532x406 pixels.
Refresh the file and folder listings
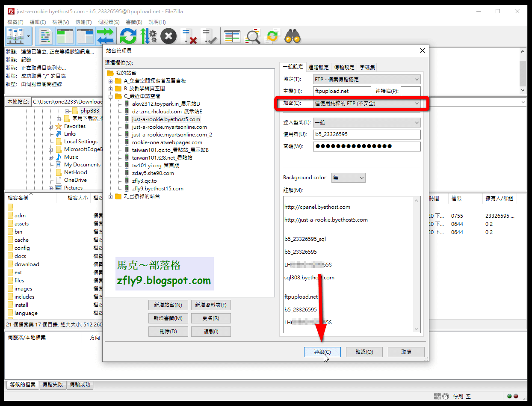pos(128,36)
